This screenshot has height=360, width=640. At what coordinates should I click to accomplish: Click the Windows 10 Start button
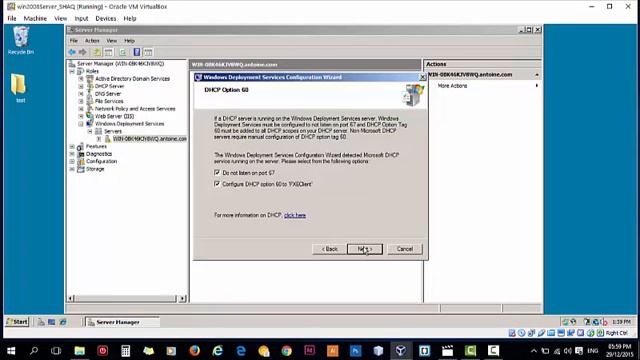click(11, 351)
